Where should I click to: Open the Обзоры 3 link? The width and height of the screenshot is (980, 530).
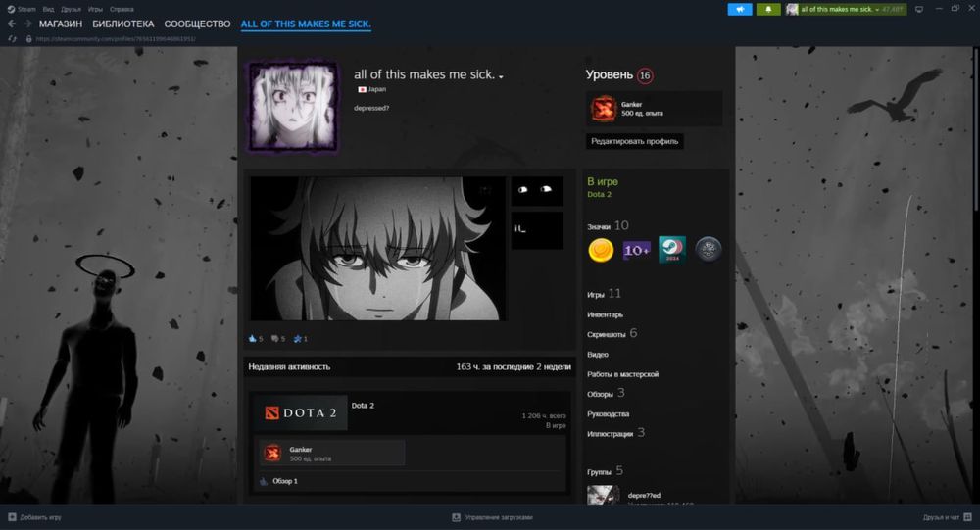[606, 394]
